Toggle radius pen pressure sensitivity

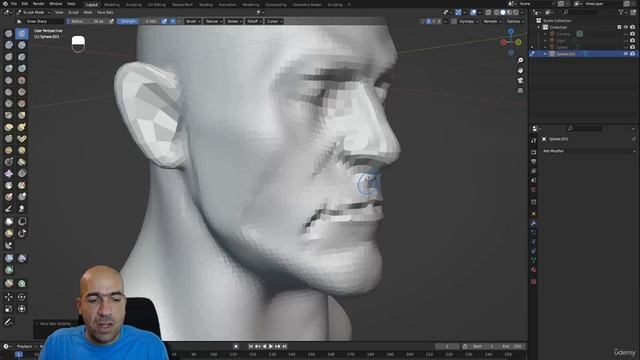[112, 21]
